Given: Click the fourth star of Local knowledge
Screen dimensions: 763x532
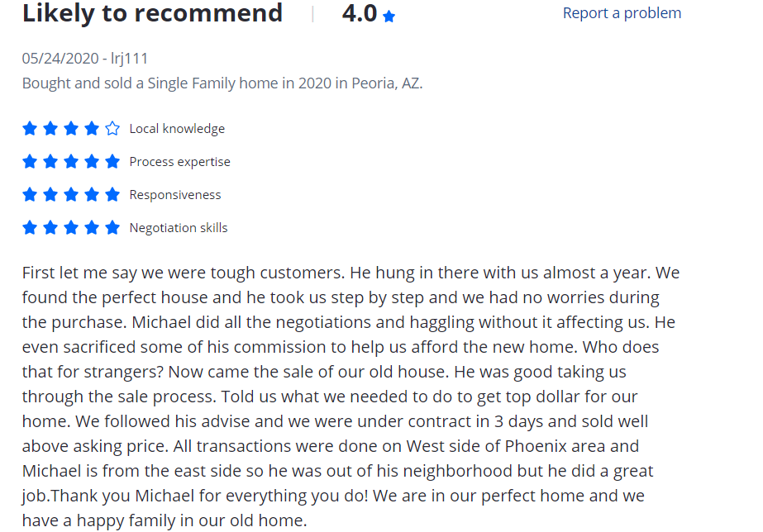Looking at the screenshot, I should coord(92,128).
